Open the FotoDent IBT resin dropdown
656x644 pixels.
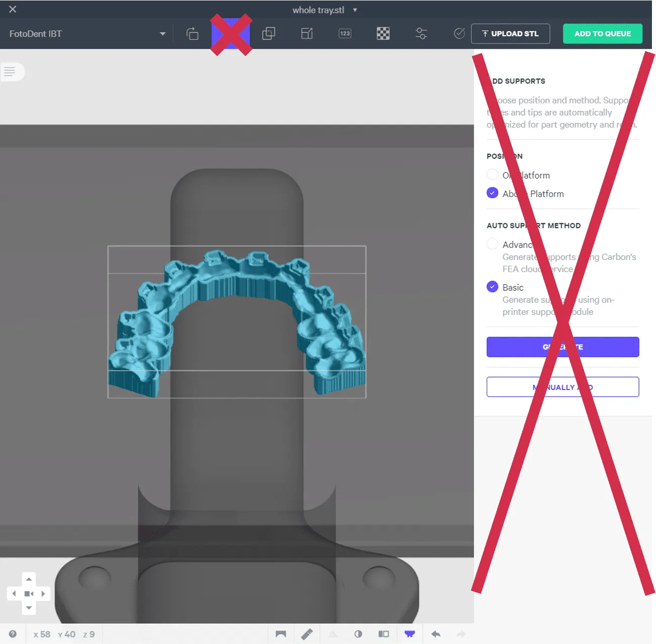(88, 34)
